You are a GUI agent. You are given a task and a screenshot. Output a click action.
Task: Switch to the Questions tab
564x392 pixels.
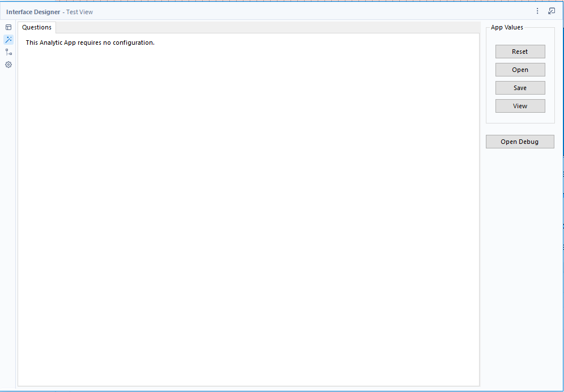pos(36,27)
